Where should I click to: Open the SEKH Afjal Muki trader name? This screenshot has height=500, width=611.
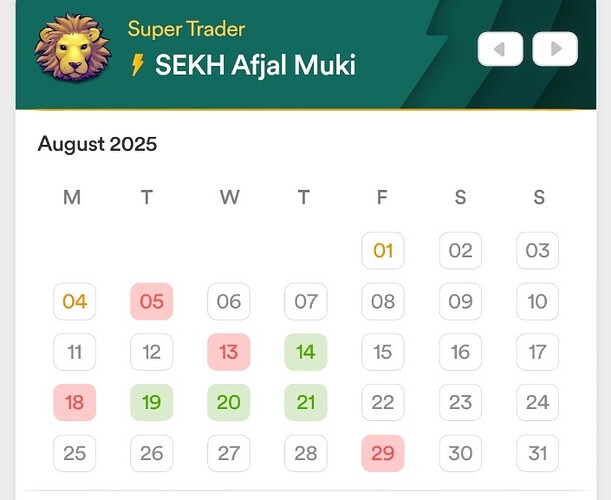pos(255,66)
